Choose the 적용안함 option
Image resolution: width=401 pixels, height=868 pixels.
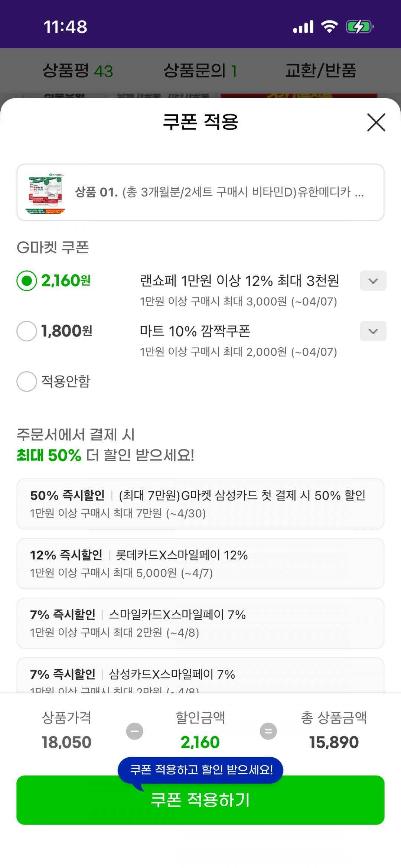(27, 381)
